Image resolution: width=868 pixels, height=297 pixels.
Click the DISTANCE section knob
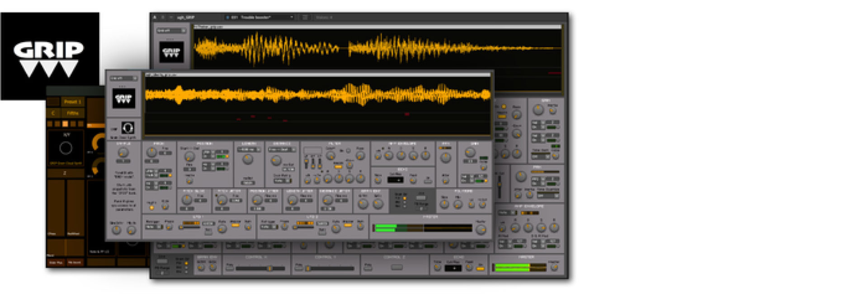pos(276,160)
